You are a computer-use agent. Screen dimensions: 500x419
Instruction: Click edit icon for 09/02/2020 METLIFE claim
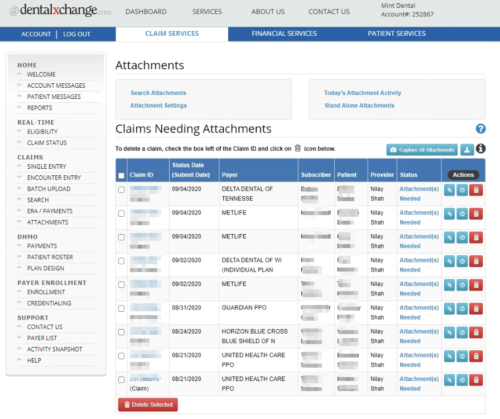tap(449, 285)
